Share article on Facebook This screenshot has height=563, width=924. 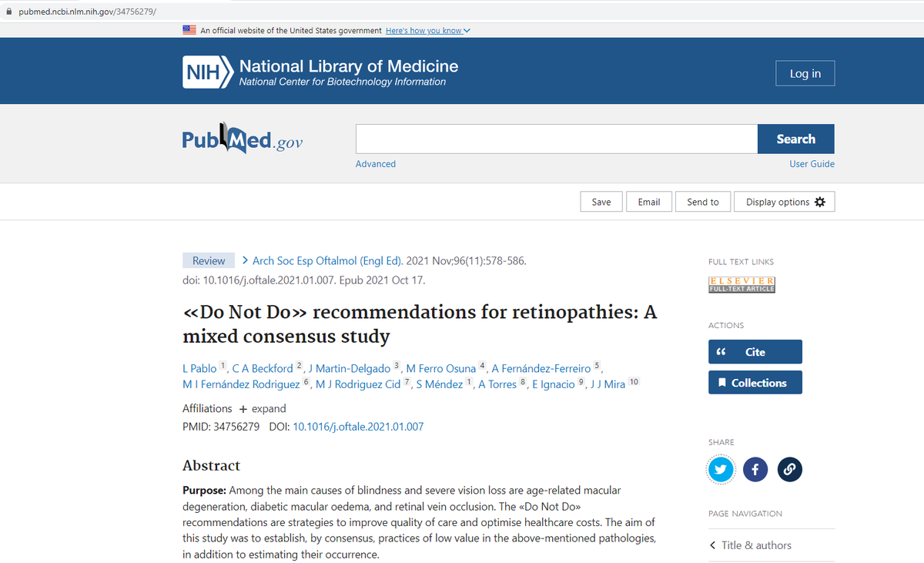755,469
